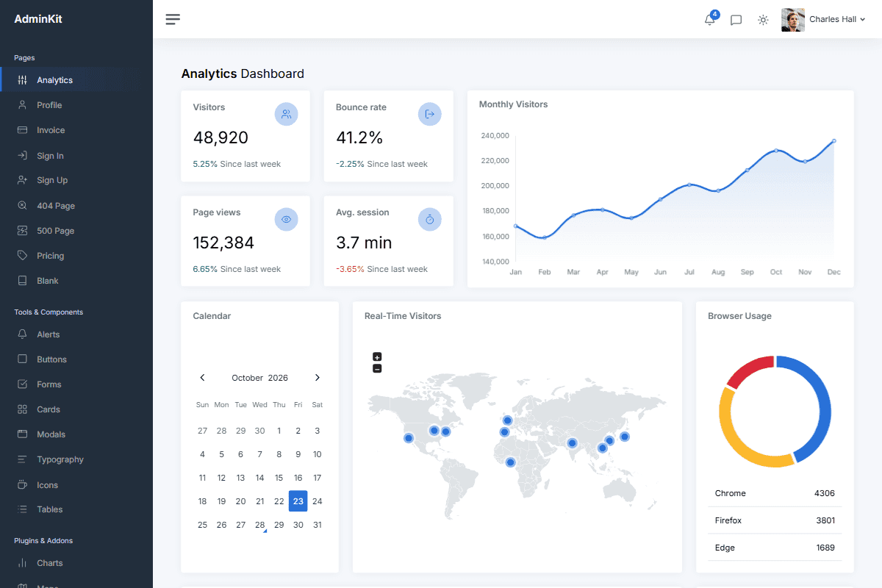Click the Invoice credit card icon
The image size is (882, 588).
tap(22, 130)
